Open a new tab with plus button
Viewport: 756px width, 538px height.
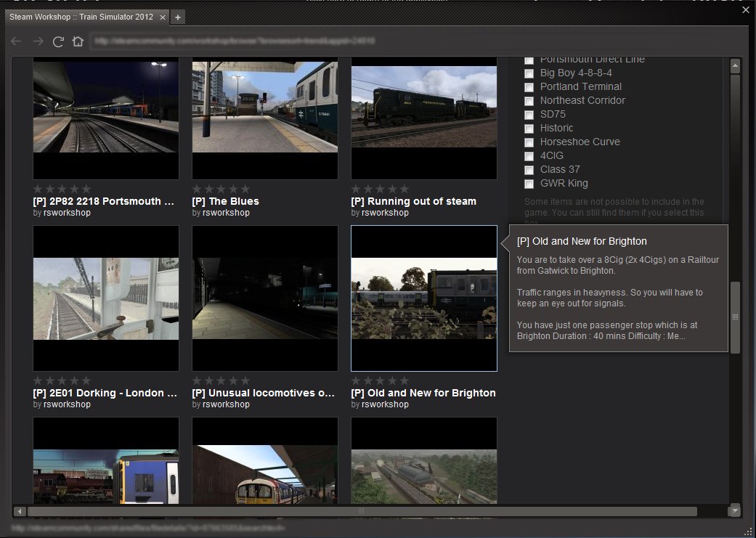tap(179, 17)
